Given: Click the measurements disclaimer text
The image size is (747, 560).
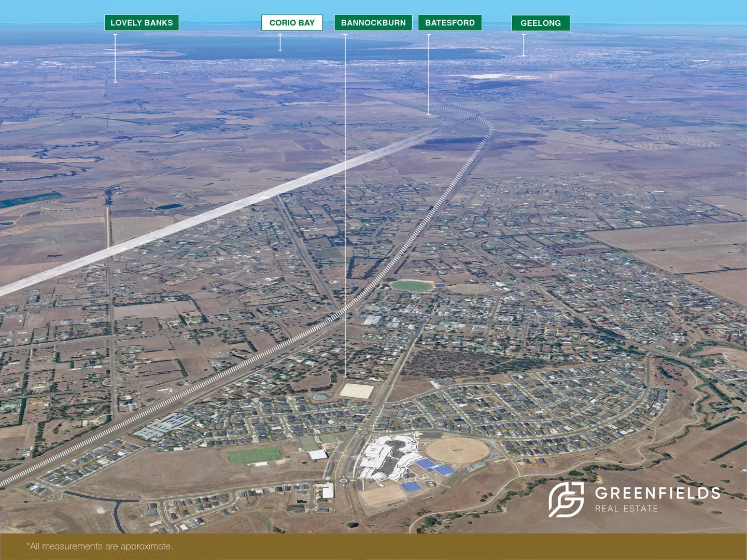Looking at the screenshot, I should [99, 546].
